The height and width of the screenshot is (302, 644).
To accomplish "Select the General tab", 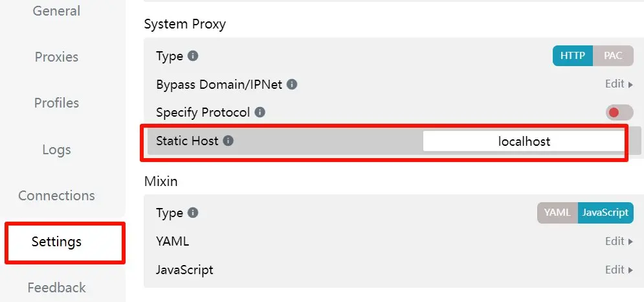I will click(x=56, y=11).
